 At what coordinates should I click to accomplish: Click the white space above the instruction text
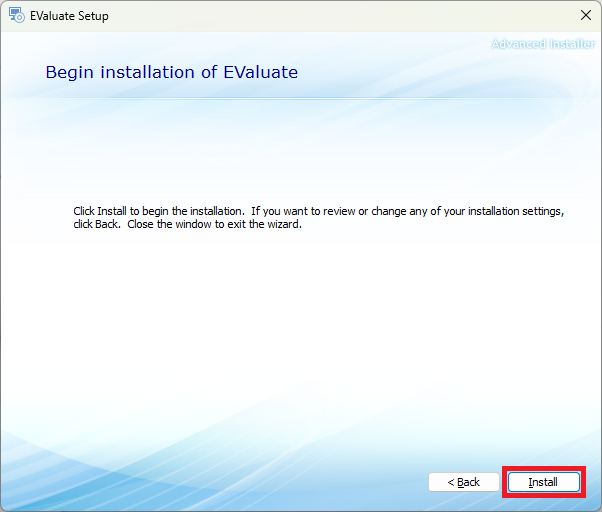(300, 150)
